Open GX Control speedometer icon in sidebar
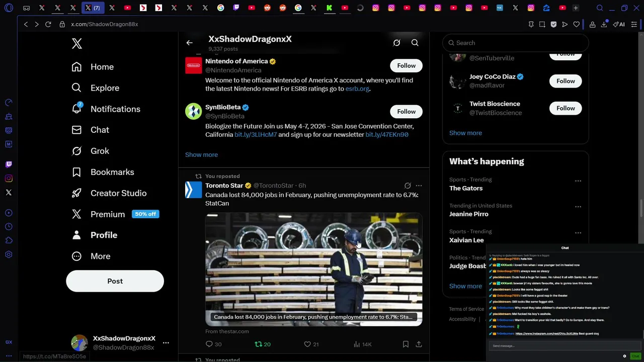644x362 pixels. (x=9, y=103)
